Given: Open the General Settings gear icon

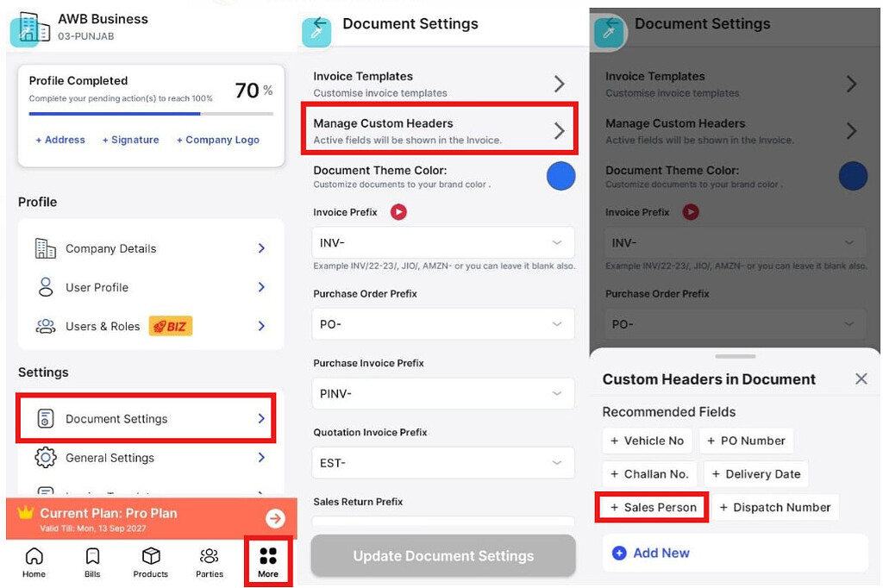Looking at the screenshot, I should [47, 457].
